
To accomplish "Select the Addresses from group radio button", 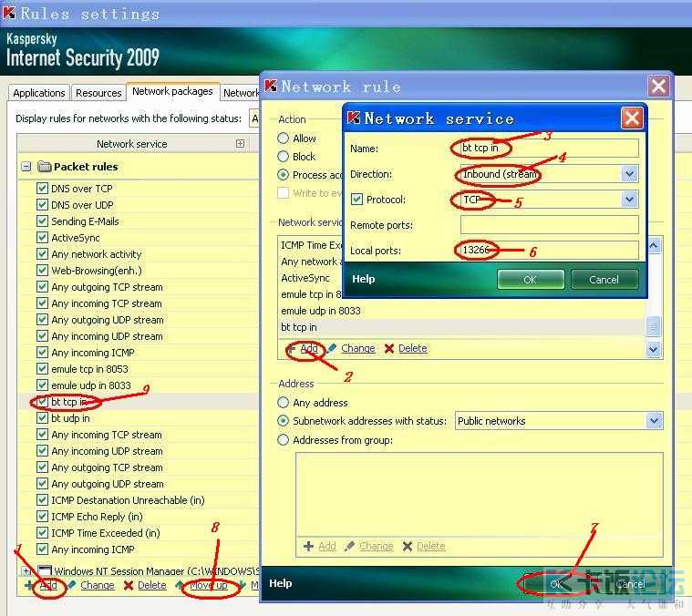I will [283, 439].
